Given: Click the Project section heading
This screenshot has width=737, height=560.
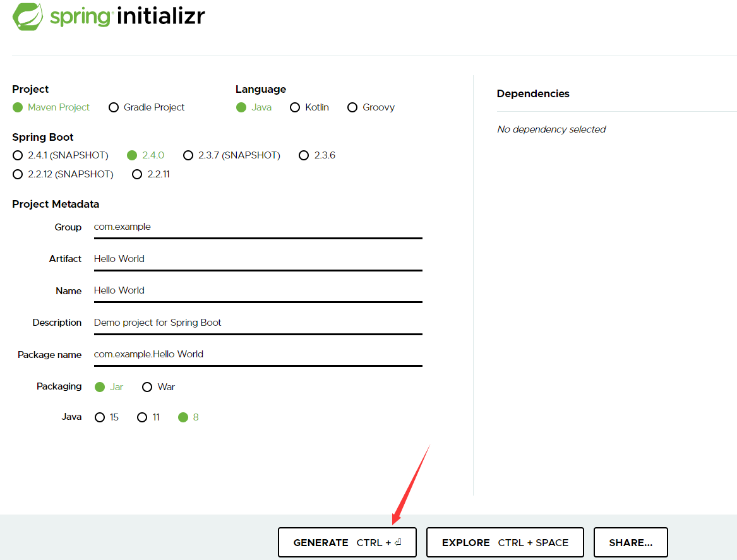Looking at the screenshot, I should (x=30, y=89).
